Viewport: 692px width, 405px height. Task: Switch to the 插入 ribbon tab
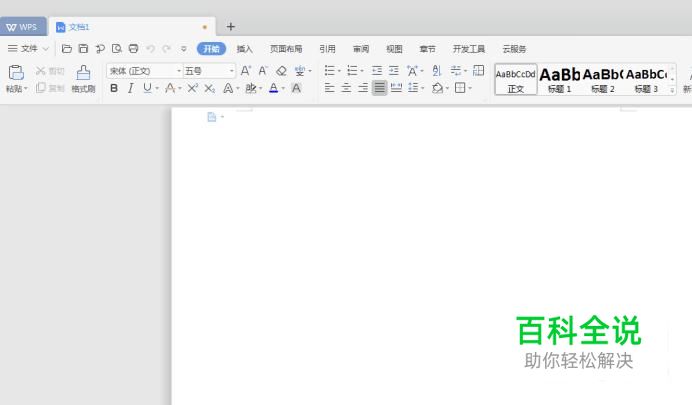(x=245, y=48)
